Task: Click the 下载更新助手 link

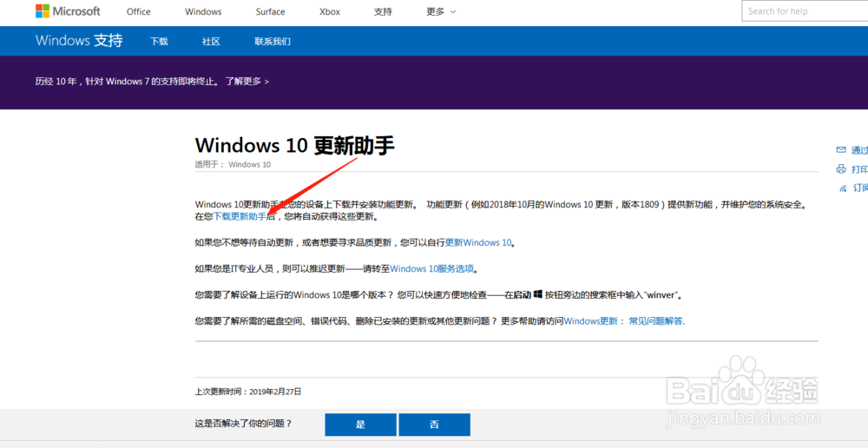Action: point(240,217)
